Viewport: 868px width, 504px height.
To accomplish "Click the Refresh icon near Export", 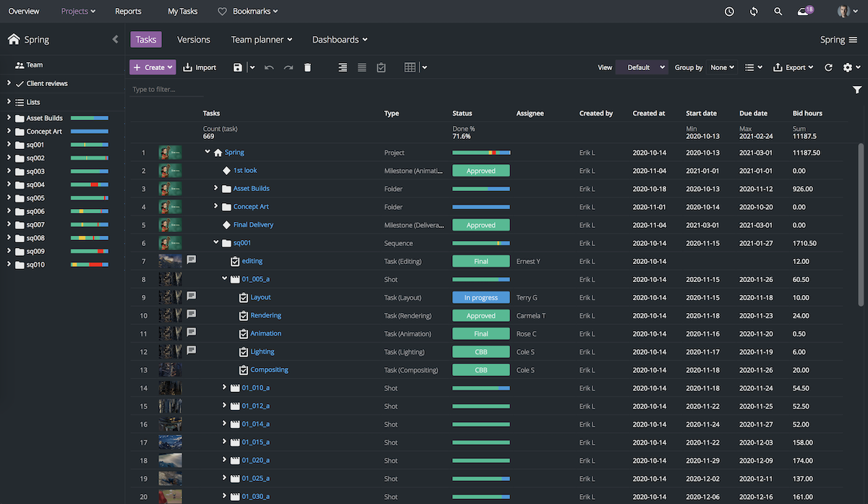I will tap(827, 67).
